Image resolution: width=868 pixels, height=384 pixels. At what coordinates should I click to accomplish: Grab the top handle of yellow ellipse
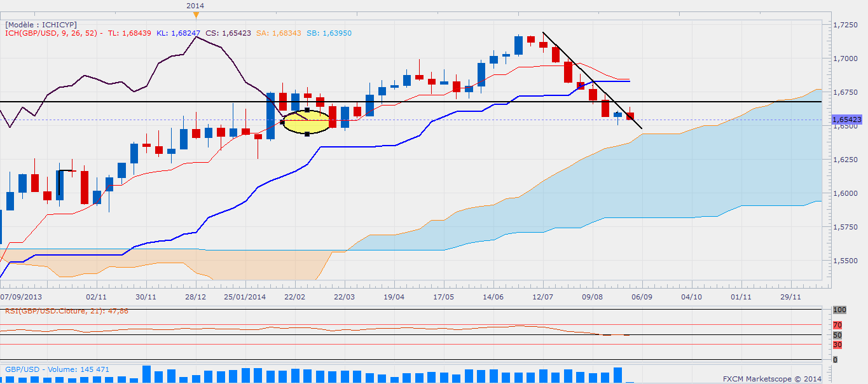307,110
